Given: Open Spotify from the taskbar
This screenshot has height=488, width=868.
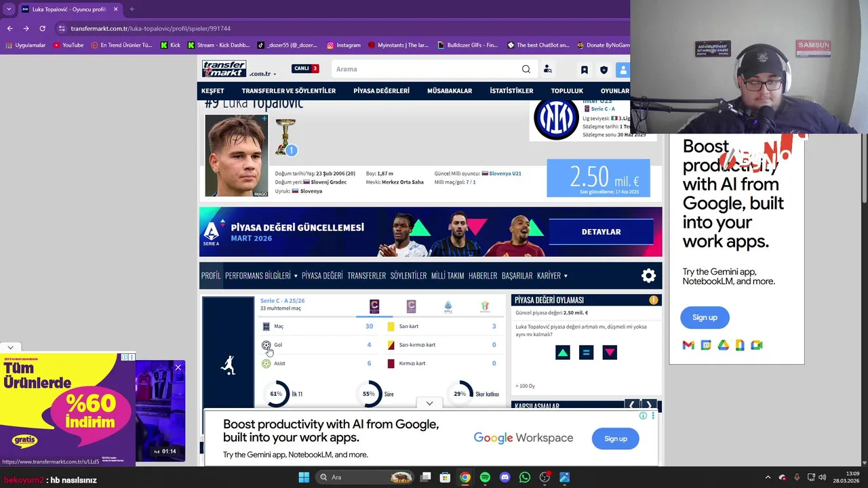Looking at the screenshot, I should click(x=485, y=477).
